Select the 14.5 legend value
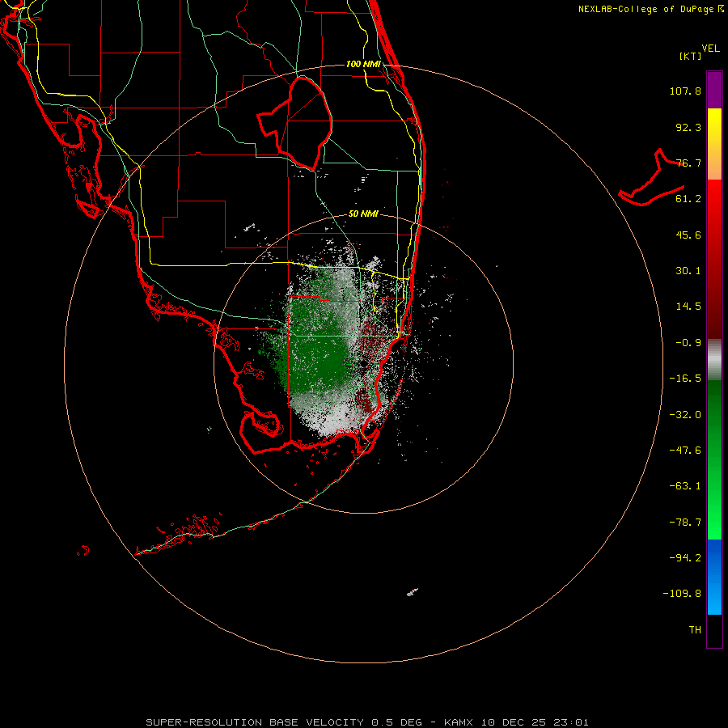 [x=688, y=307]
